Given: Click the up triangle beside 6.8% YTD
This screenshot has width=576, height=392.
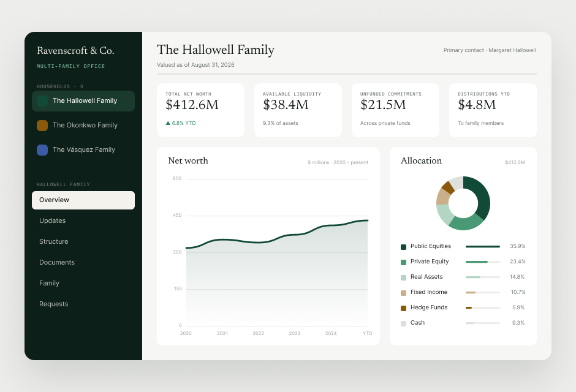Looking at the screenshot, I should (x=168, y=123).
